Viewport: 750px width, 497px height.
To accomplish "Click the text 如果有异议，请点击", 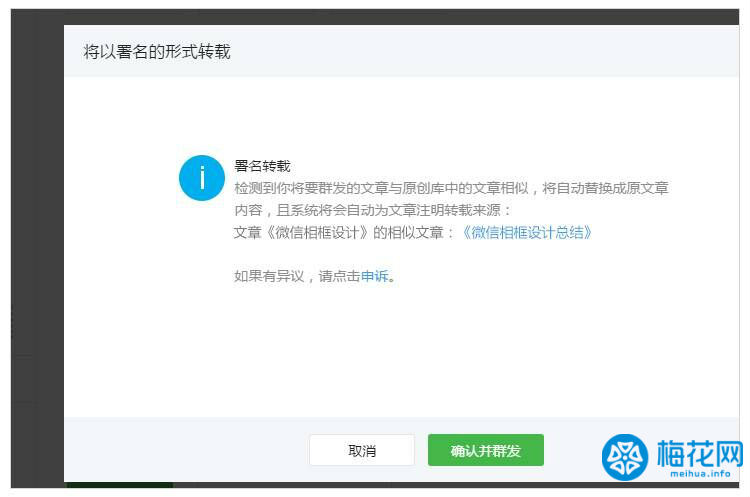I will pos(296,276).
